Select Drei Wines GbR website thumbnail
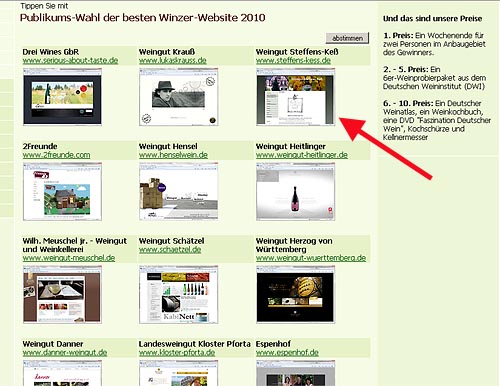 point(62,97)
